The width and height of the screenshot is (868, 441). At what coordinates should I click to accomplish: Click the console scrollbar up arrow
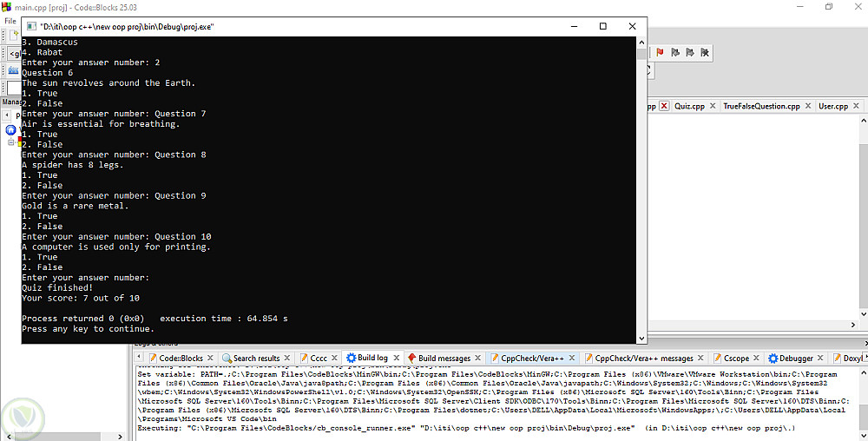pos(641,42)
